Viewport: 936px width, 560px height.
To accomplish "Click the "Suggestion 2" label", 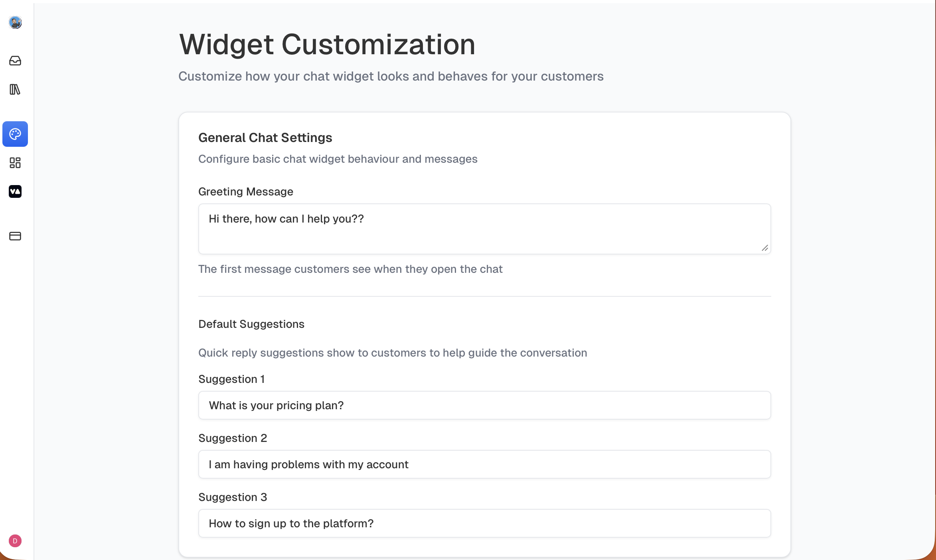I will tap(233, 438).
